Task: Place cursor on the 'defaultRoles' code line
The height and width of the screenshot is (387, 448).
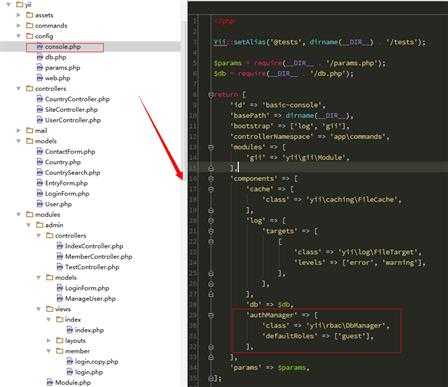Action: pos(318,336)
